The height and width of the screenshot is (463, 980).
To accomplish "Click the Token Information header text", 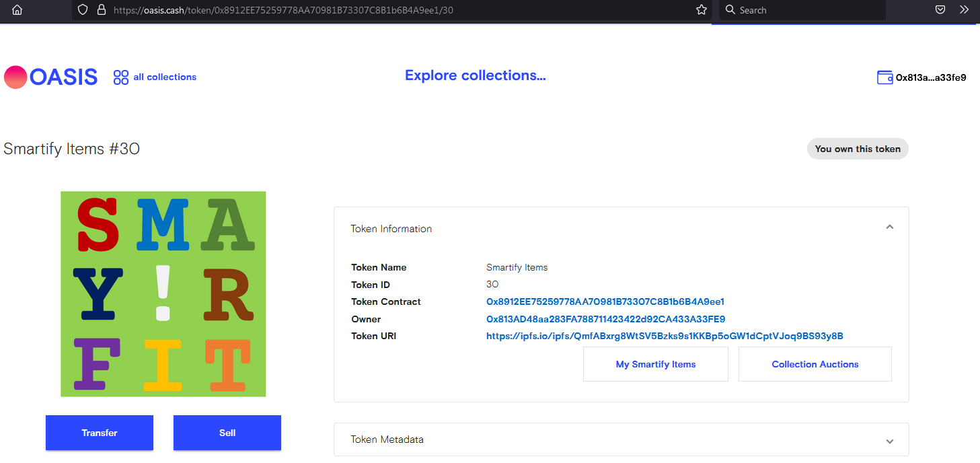I will click(x=391, y=229).
